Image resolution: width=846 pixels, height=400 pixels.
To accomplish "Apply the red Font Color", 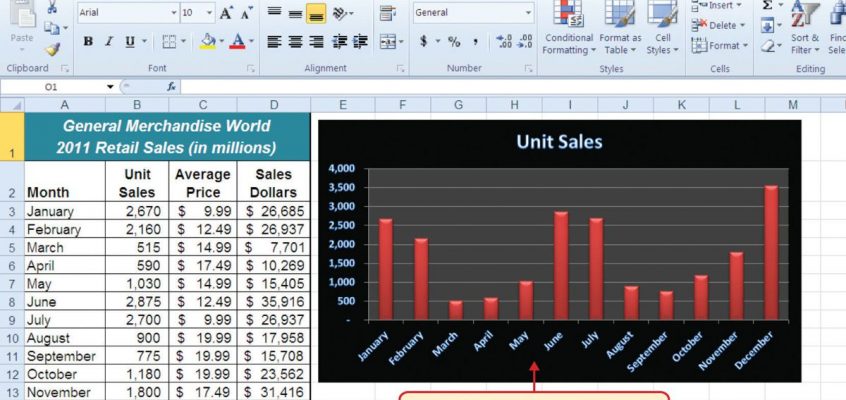I will [x=237, y=41].
